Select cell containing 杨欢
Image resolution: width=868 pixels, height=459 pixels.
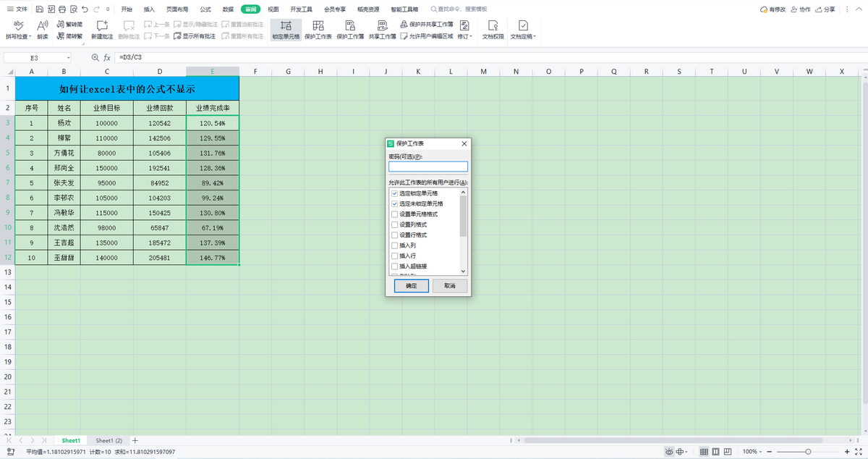coord(64,123)
